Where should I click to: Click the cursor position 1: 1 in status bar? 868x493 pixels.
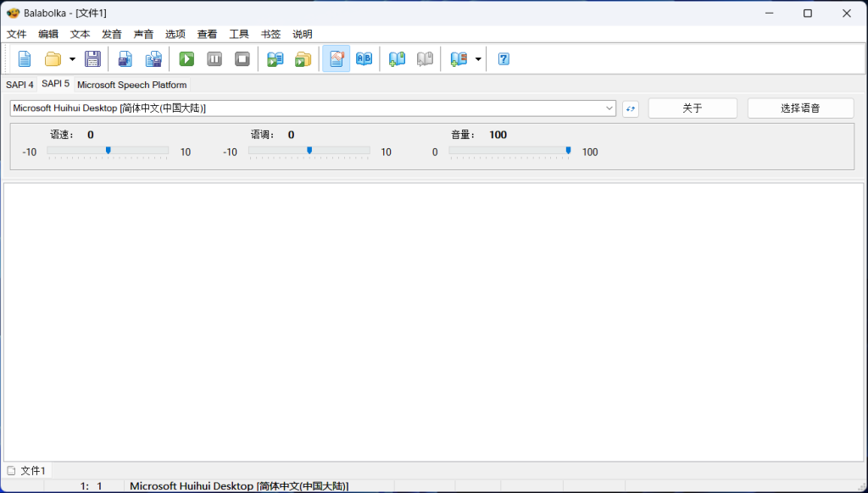pyautogui.click(x=91, y=486)
